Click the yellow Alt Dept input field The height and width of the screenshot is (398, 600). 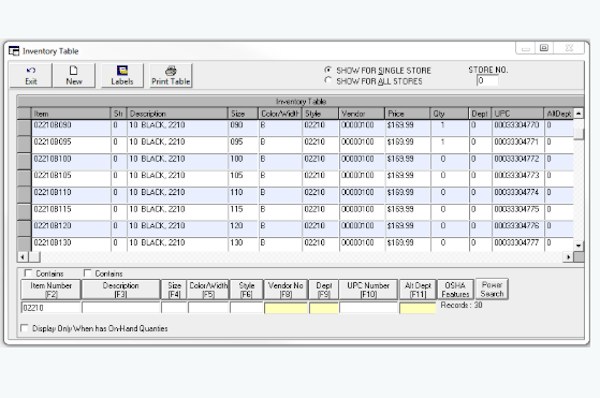coord(417,308)
